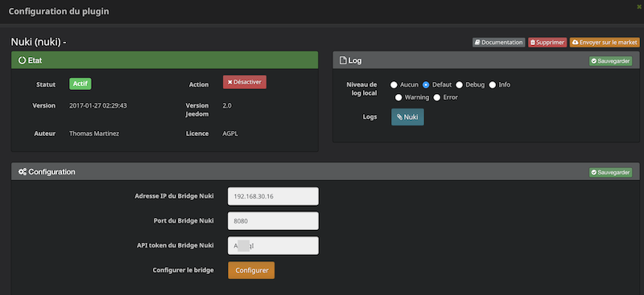Click the Version Jeedom value 2.0

coord(227,105)
